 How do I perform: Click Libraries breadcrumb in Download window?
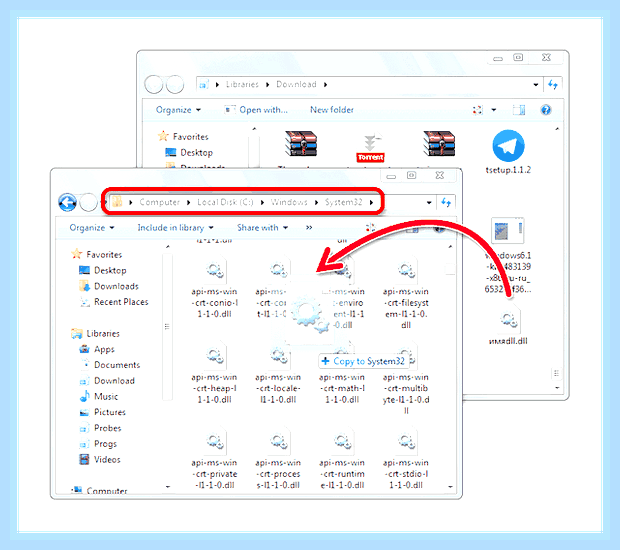[242, 84]
